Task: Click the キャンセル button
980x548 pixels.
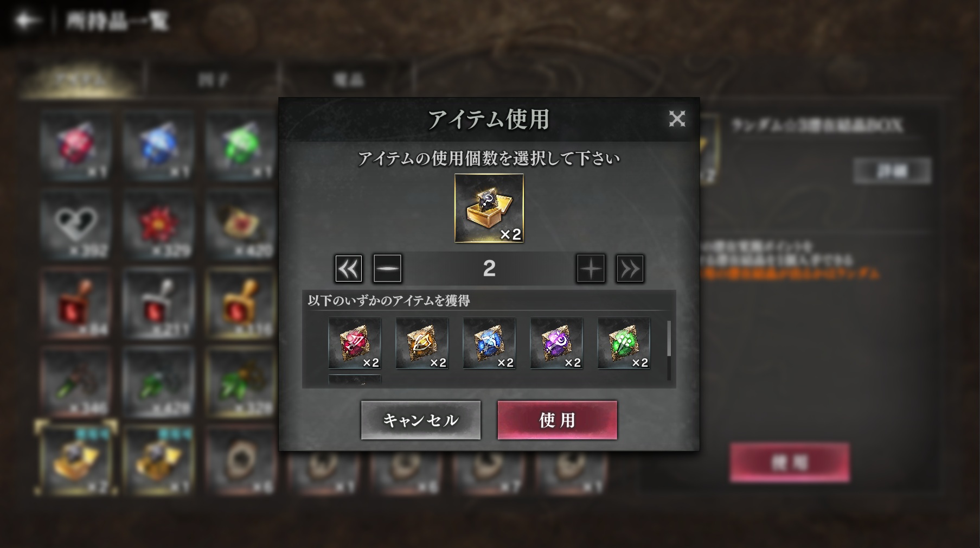Action: tap(421, 420)
